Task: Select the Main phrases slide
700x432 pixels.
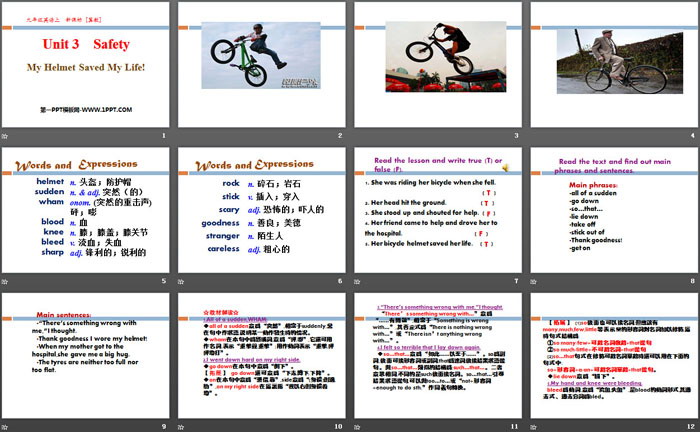Action: [612, 211]
